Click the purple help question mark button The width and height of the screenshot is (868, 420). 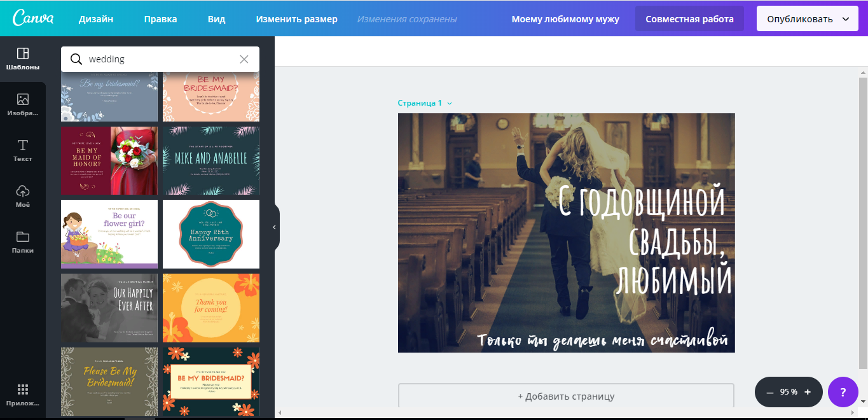tap(843, 392)
